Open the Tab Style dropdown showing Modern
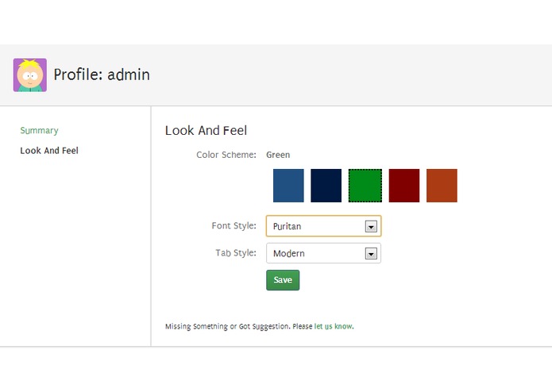 (x=323, y=253)
